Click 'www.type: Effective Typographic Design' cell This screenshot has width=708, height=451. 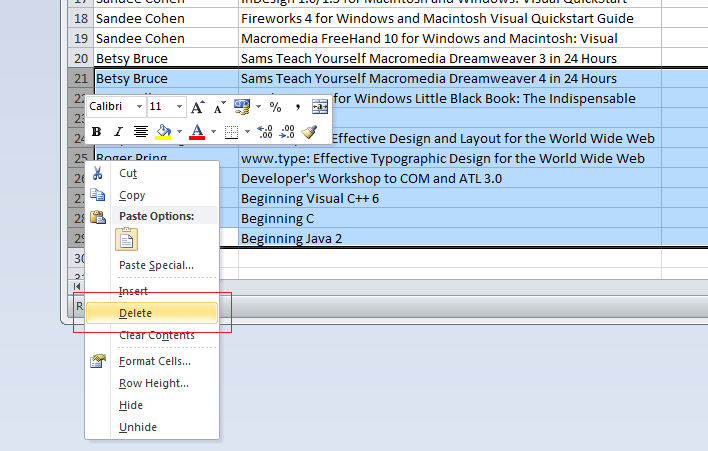[x=450, y=158]
